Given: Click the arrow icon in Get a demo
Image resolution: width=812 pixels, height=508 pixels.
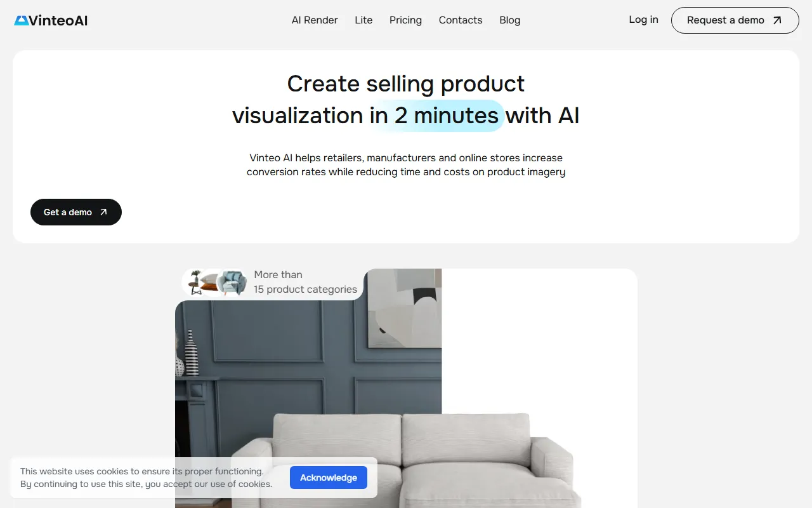Looking at the screenshot, I should 103,212.
